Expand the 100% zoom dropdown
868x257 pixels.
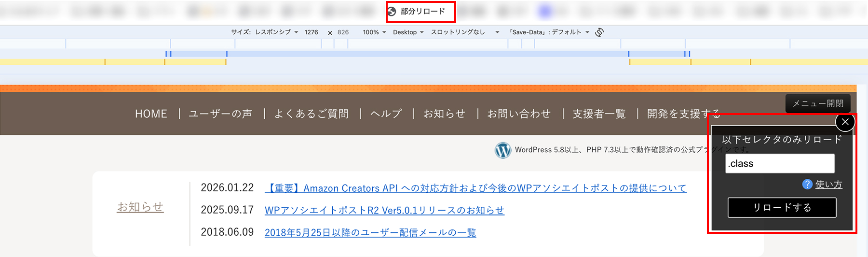pyautogui.click(x=374, y=32)
